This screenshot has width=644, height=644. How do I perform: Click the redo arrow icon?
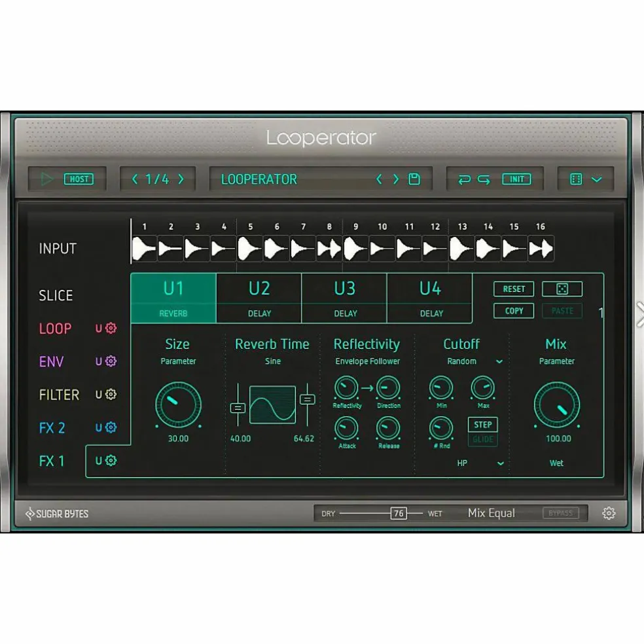coord(484,179)
